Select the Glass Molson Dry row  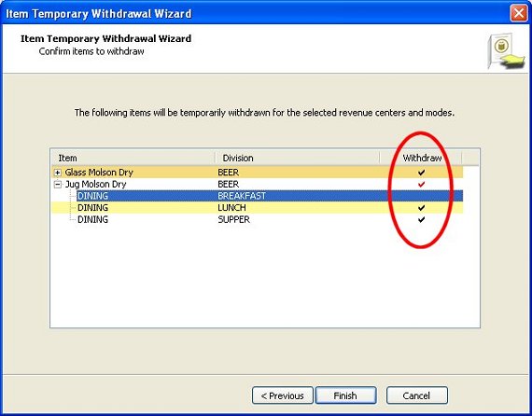point(258,173)
